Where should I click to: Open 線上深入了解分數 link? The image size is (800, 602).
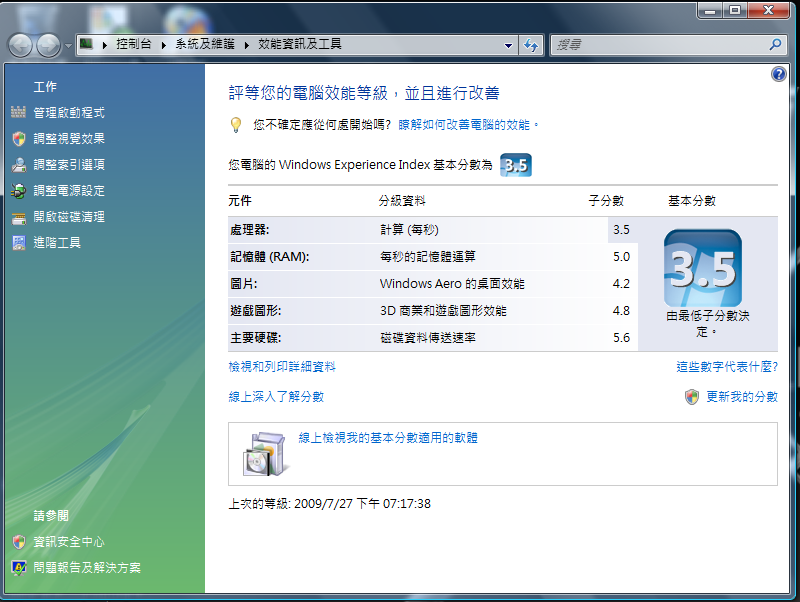(x=276, y=397)
